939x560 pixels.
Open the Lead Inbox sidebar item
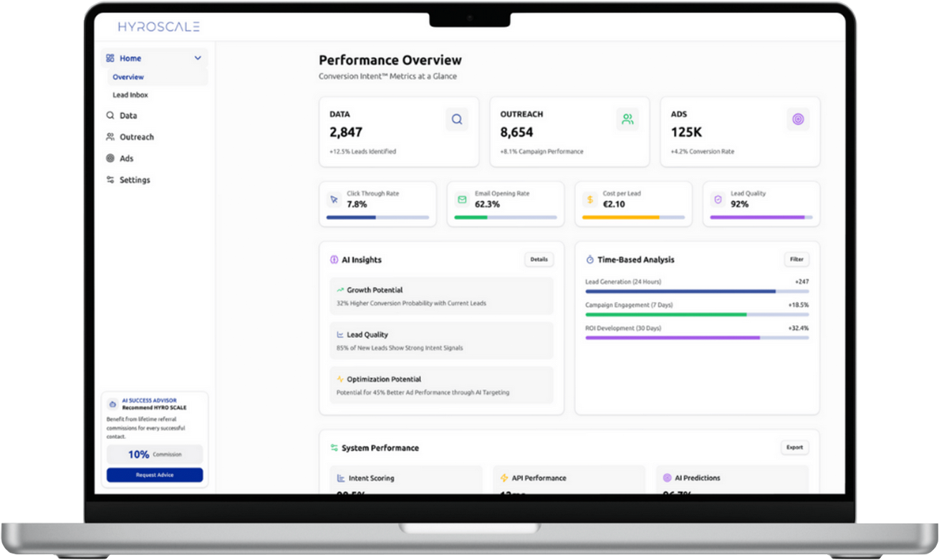tap(130, 95)
